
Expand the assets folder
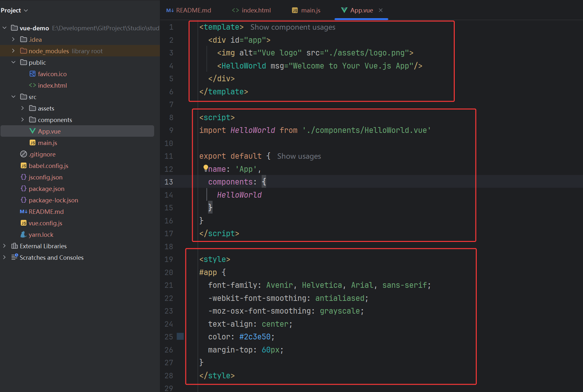coord(22,108)
